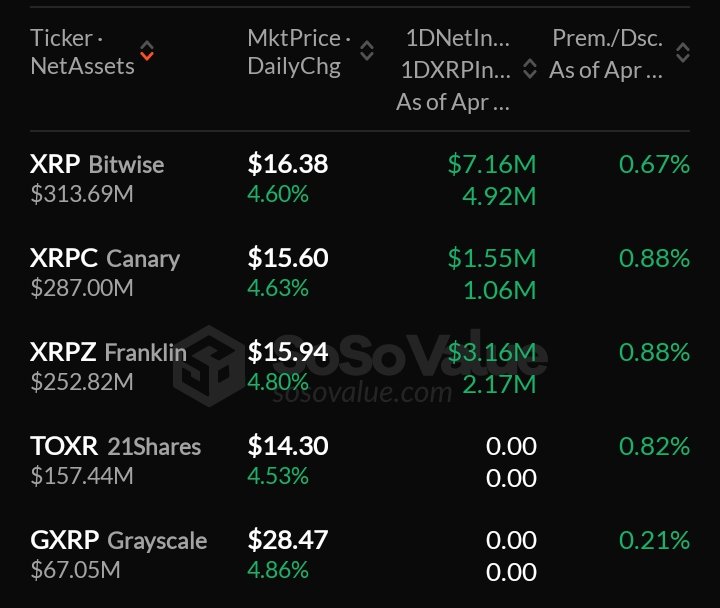Open the XRPC Canary ticker row
This screenshot has width=720, height=608.
(x=105, y=258)
